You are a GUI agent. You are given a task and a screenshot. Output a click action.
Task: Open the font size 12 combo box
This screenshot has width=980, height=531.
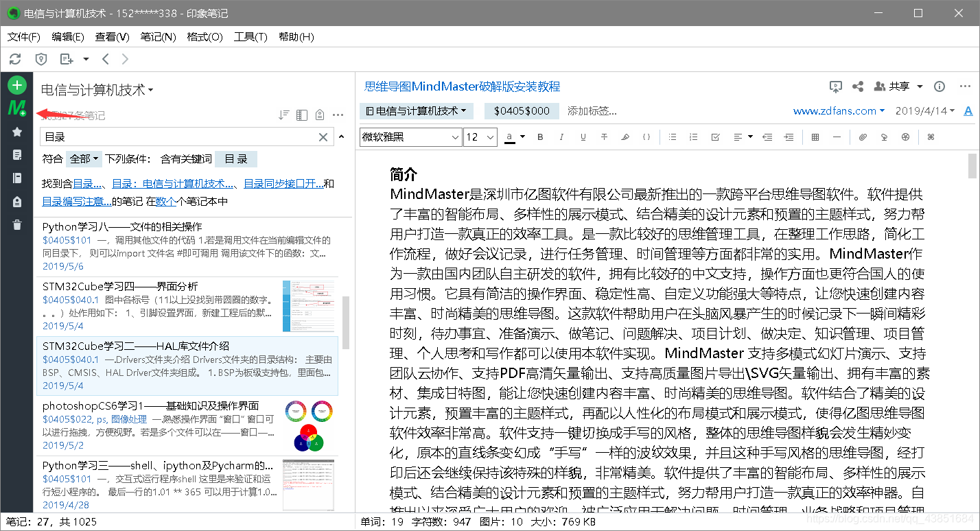click(480, 137)
